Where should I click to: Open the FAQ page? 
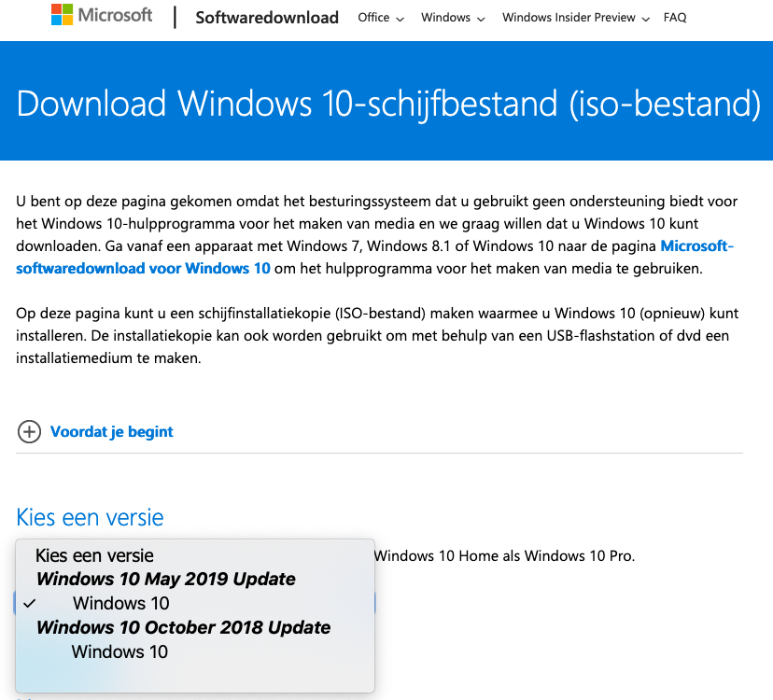tap(675, 18)
